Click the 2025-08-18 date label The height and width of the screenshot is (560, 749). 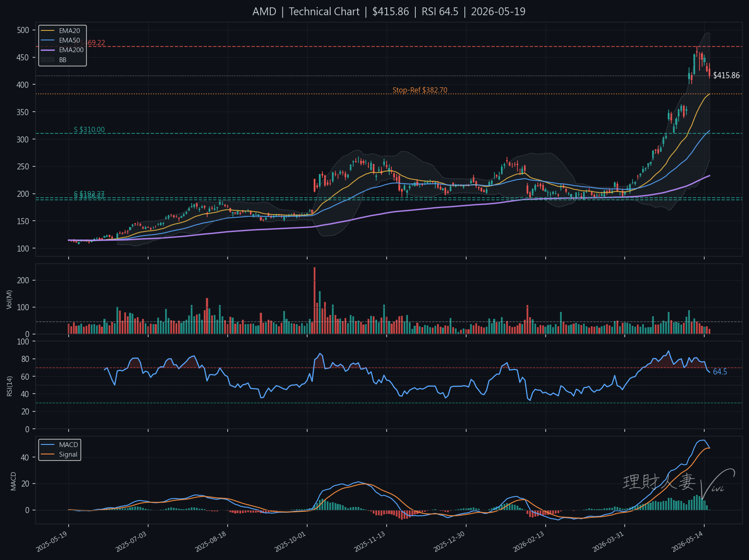point(211,541)
